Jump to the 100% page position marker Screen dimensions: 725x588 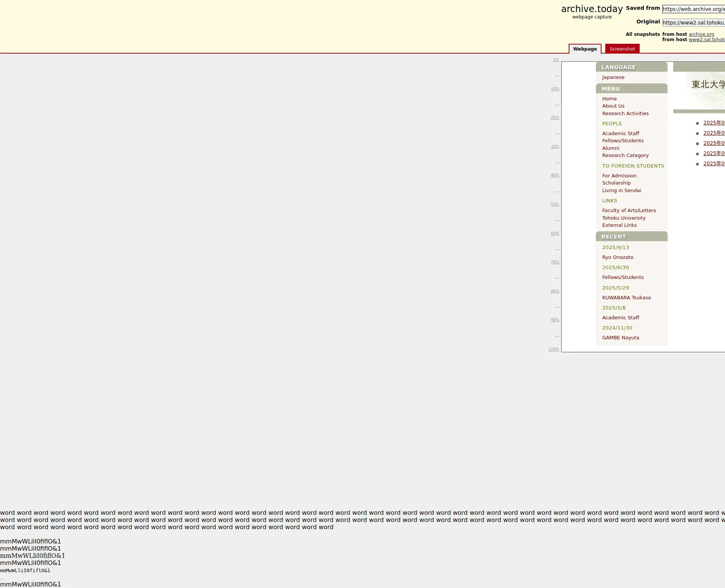(x=554, y=349)
